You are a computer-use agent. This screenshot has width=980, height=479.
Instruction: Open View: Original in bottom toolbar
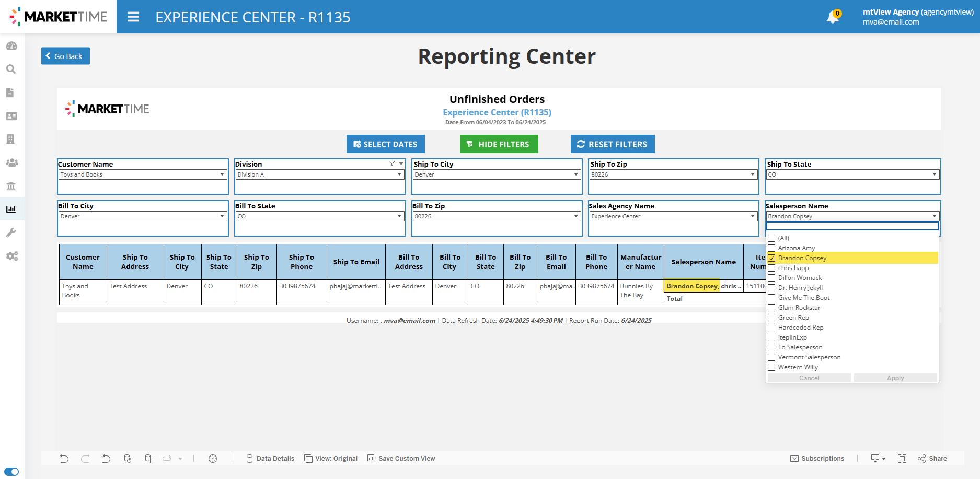pos(331,459)
